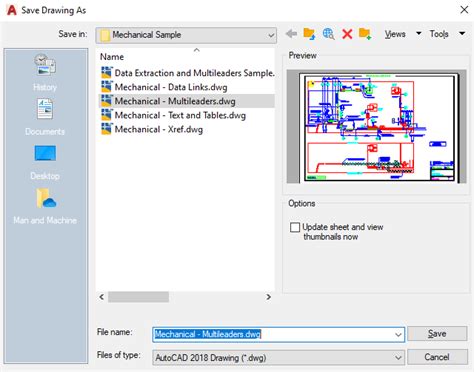Click the icon beside Data Extraction and Multileaders Sample
474x372 pixels.
(106, 73)
